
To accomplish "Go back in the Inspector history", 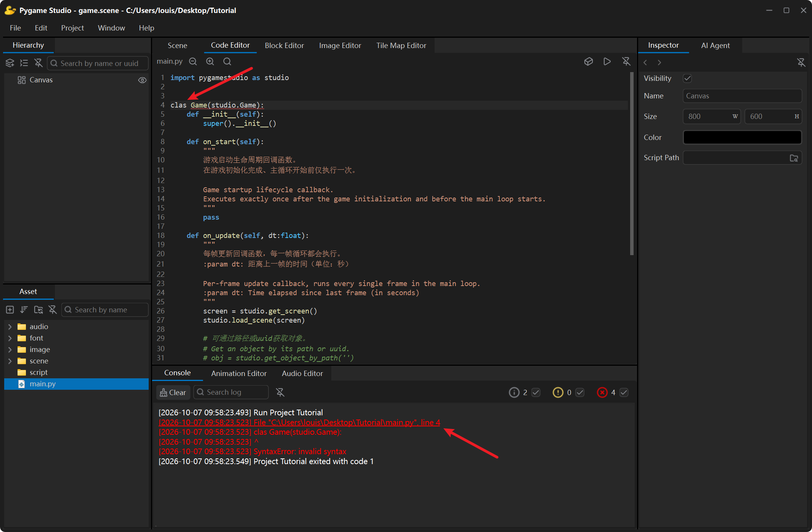I will [x=645, y=63].
